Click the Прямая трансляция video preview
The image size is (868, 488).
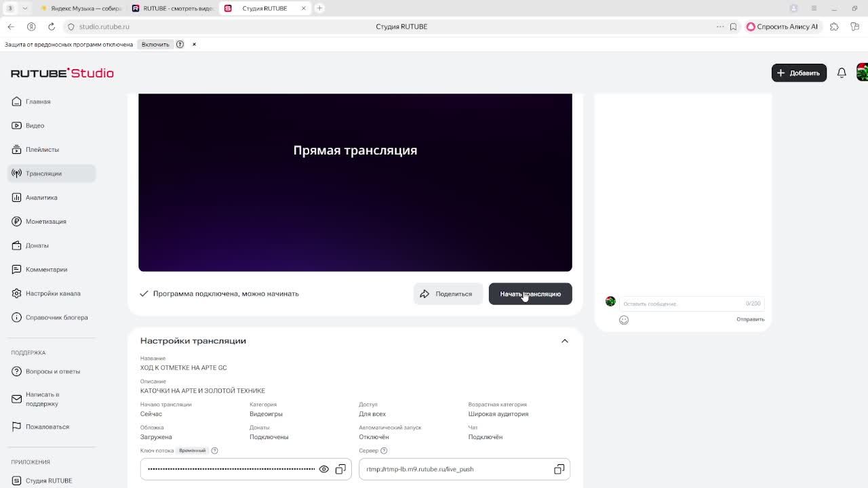[355, 182]
